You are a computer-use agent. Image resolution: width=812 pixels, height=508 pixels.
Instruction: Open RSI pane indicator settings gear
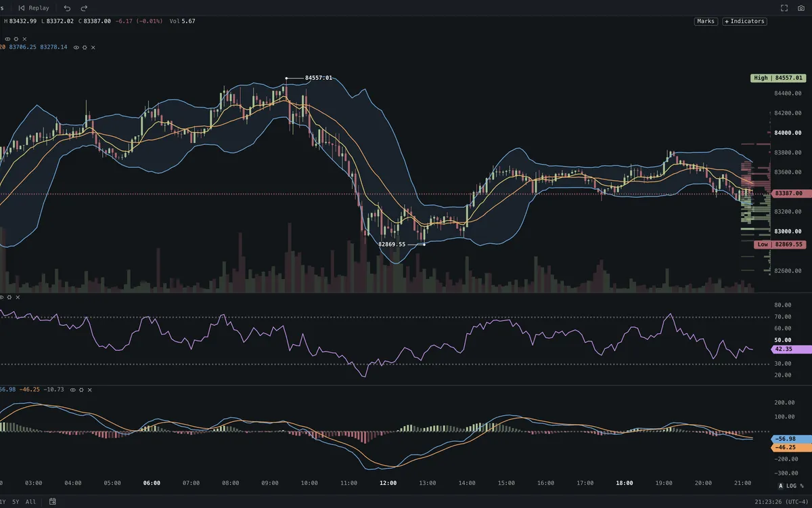9,297
